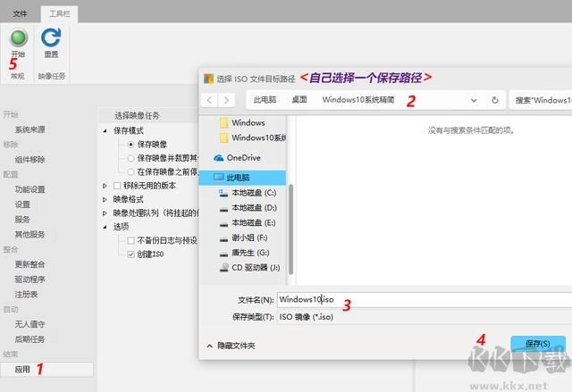Screen dimensions: 572x392
Task: Uncheck the 创建ISO checkbox
Action: pos(131,254)
